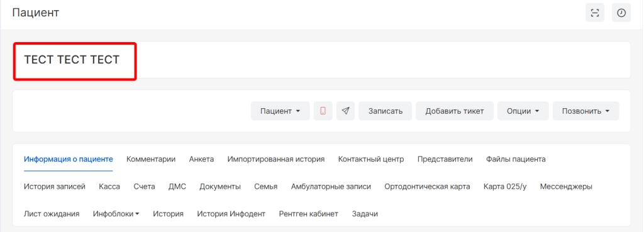The height and width of the screenshot is (232, 644).
Task: Select the История tab
Action: [168, 214]
